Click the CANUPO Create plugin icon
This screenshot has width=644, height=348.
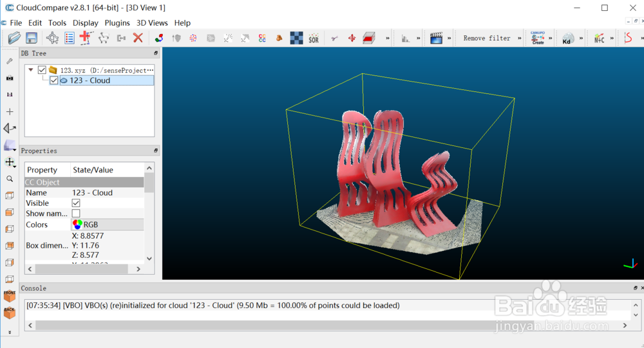[538, 38]
